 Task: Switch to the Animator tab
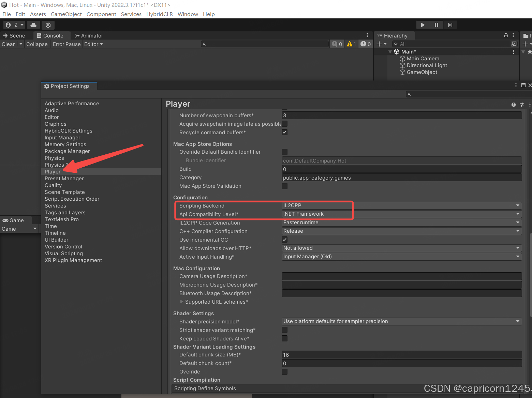click(x=89, y=35)
